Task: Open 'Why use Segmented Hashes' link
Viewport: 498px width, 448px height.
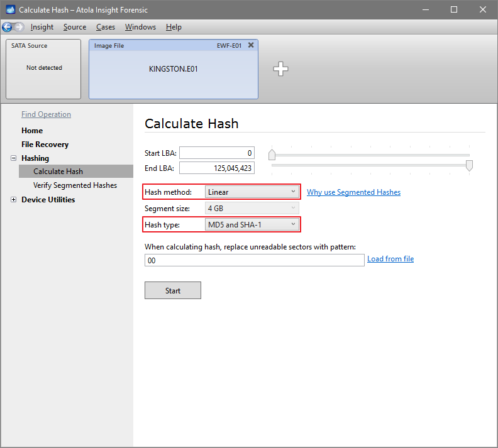Action: click(353, 192)
